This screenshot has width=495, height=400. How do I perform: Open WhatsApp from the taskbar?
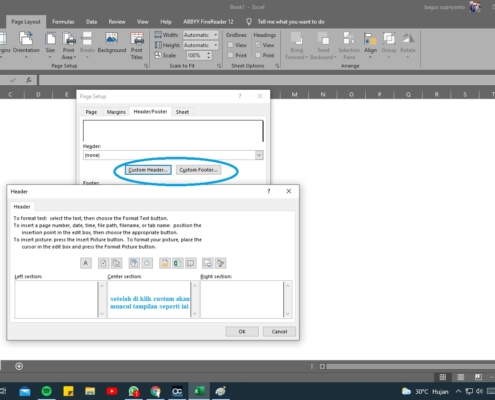[x=134, y=391]
